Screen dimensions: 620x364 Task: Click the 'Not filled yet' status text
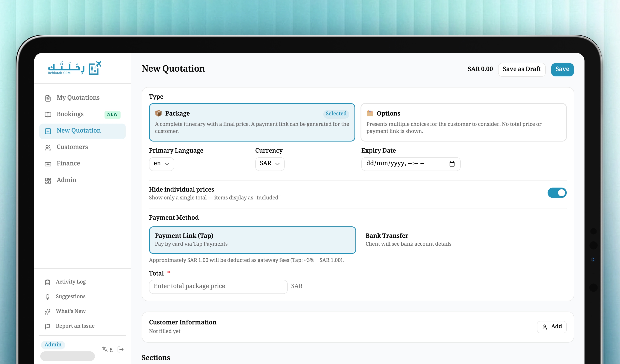click(x=165, y=332)
